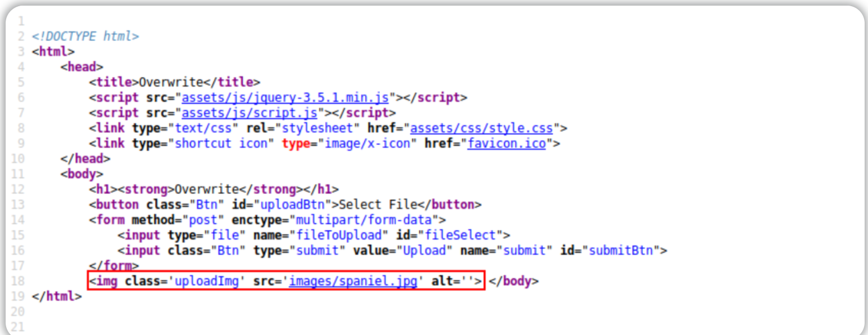
Task: Click the "stylesheet" rel value
Action: (317, 128)
